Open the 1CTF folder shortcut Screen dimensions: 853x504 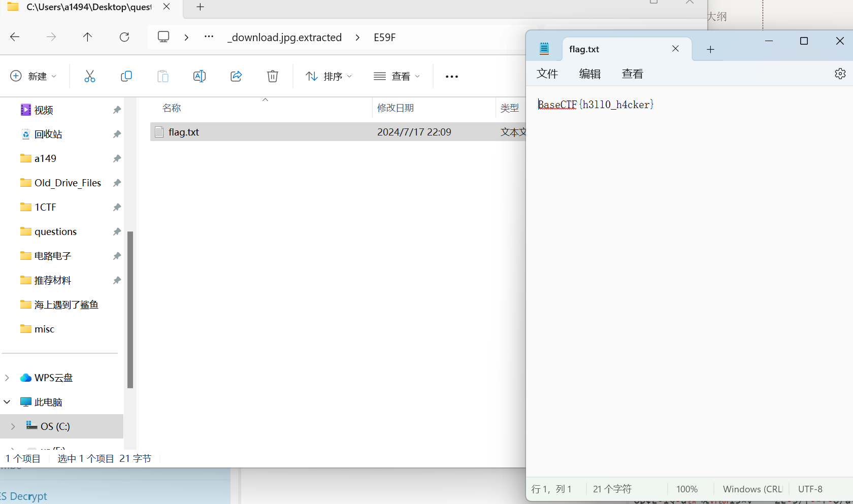pos(45,208)
